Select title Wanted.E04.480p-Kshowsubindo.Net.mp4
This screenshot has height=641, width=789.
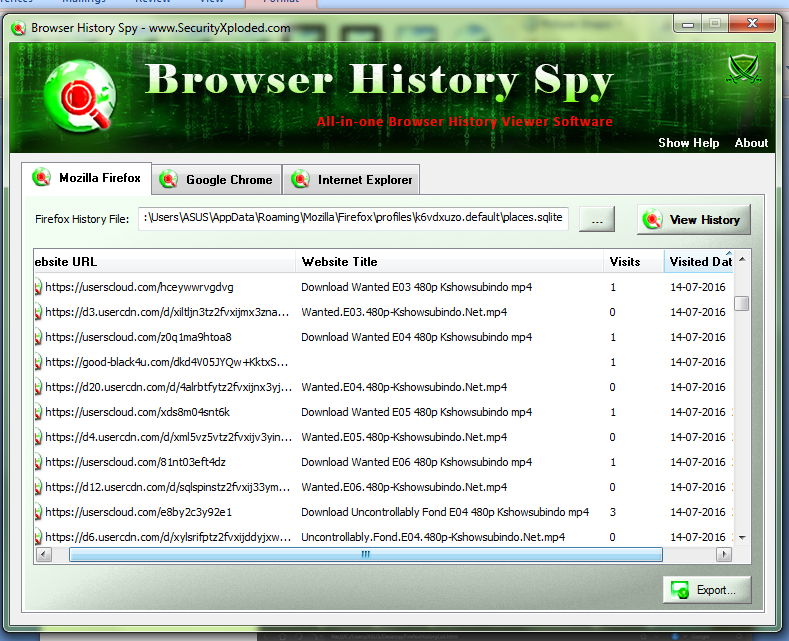click(404, 387)
